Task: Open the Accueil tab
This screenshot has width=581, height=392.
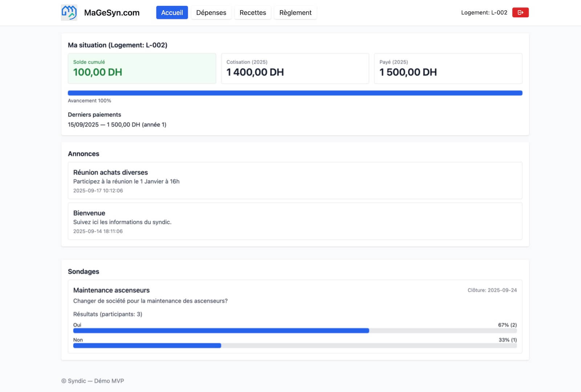Action: [x=172, y=12]
